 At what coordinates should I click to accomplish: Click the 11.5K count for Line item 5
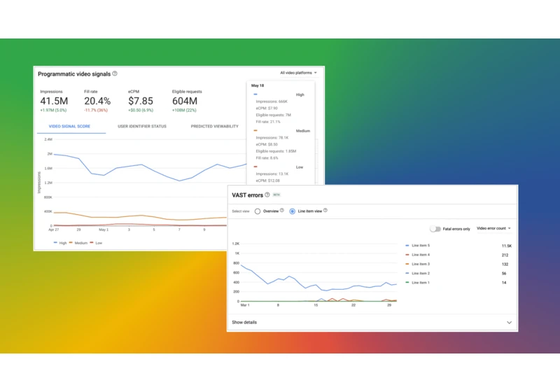506,246
